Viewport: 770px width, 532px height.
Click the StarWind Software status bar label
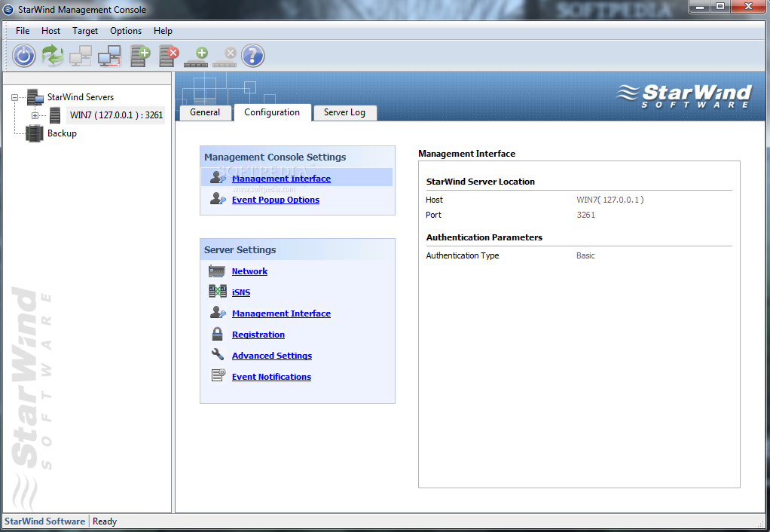[44, 521]
